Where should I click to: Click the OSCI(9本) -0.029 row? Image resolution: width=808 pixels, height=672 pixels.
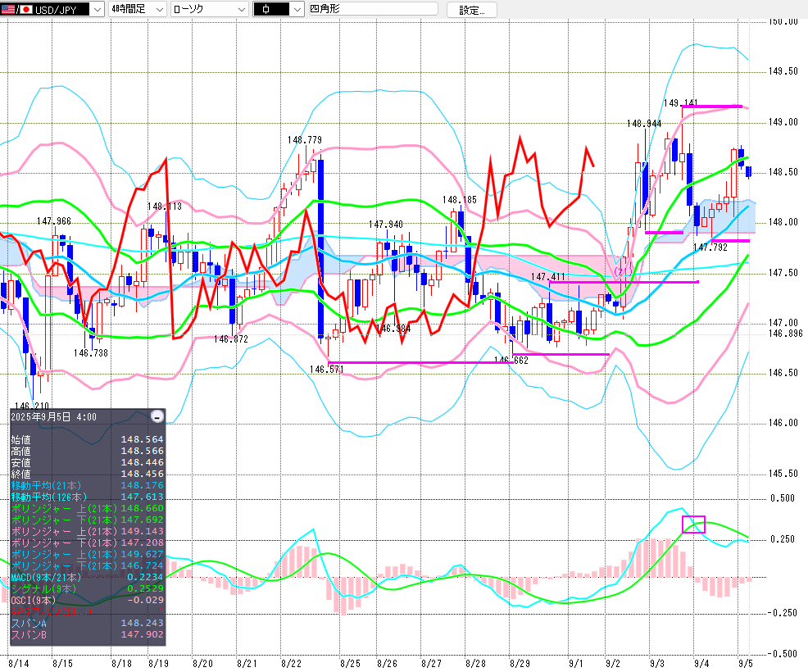click(x=87, y=600)
